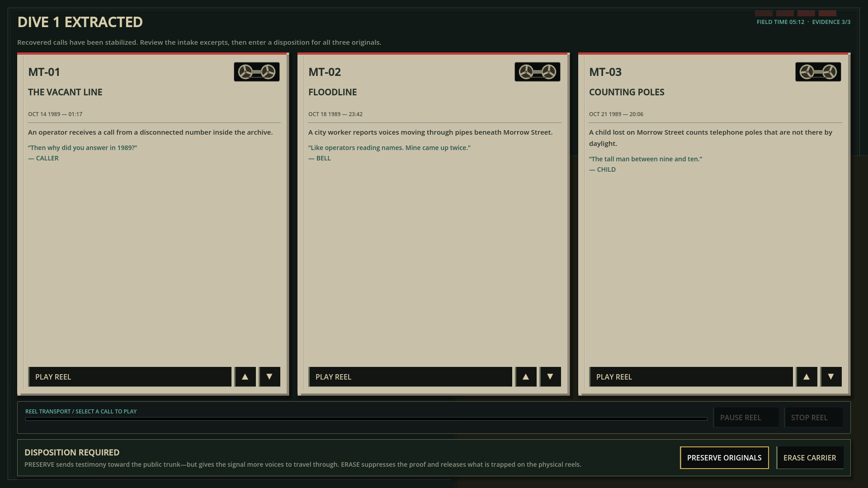Click the CALLER attribution

(x=43, y=158)
